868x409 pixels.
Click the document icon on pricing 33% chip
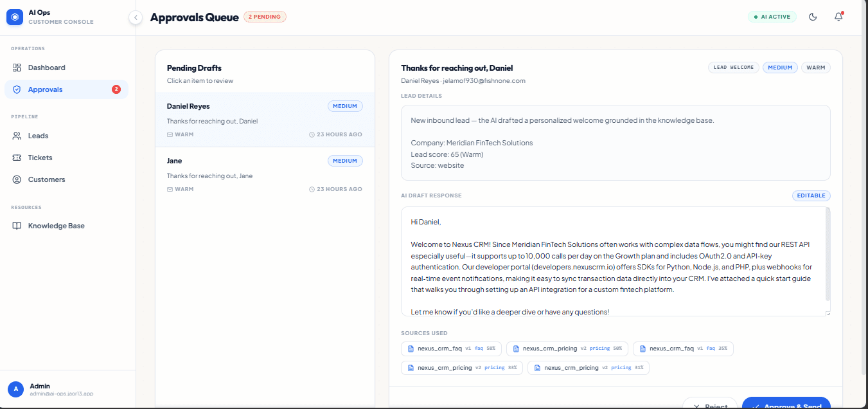click(x=411, y=368)
